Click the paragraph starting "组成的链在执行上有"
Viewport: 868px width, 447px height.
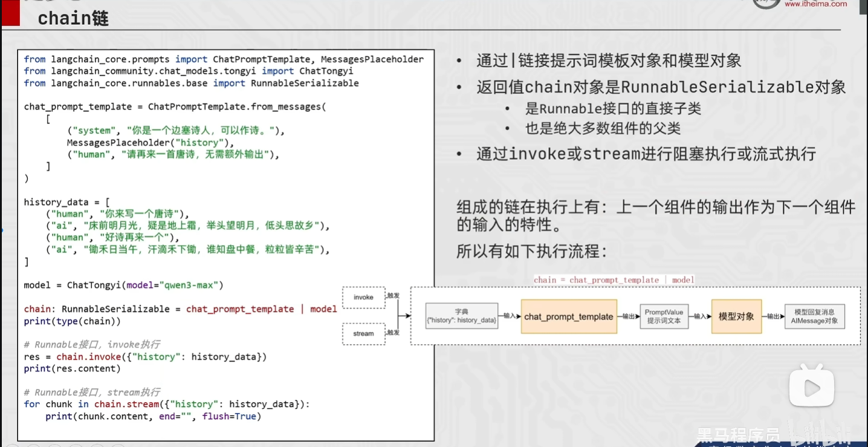pyautogui.click(x=656, y=216)
